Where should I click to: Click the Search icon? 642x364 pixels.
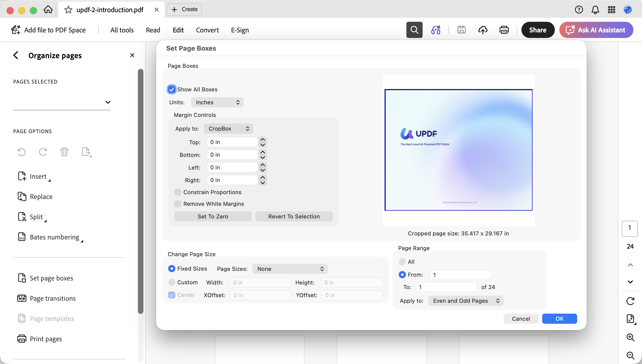click(414, 30)
